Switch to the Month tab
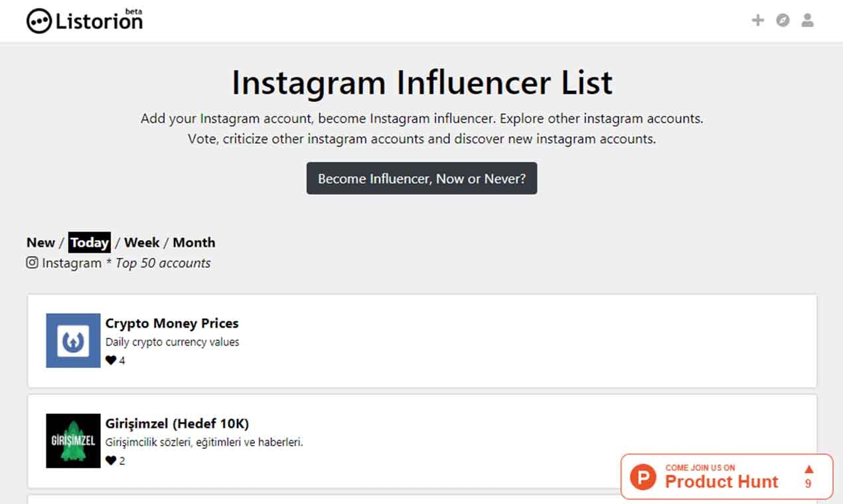The width and height of the screenshot is (843, 504). (194, 243)
